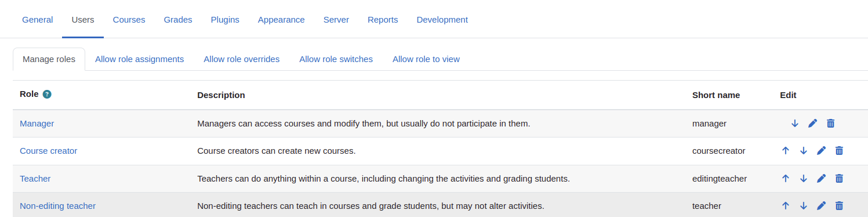Move Course creator role up

786,151
